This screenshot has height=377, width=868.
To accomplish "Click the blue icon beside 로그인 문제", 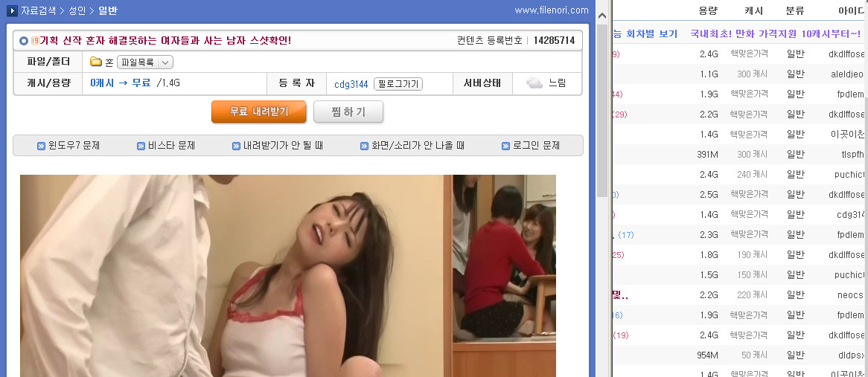I will (x=505, y=146).
